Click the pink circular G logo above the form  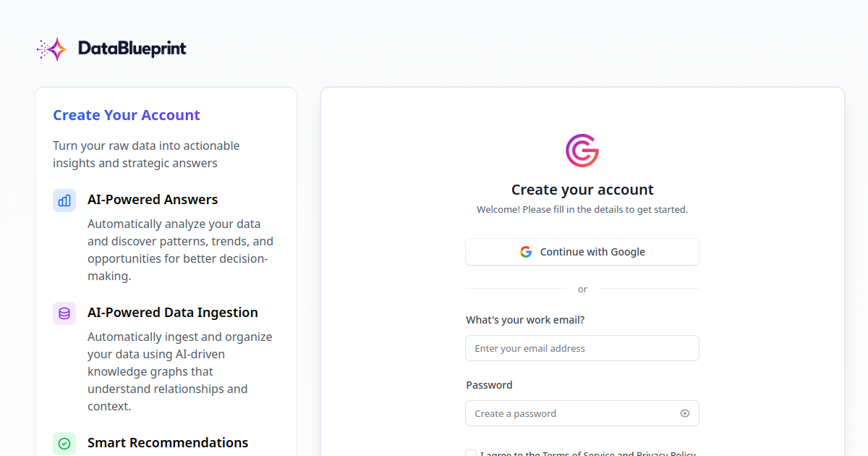(x=582, y=151)
